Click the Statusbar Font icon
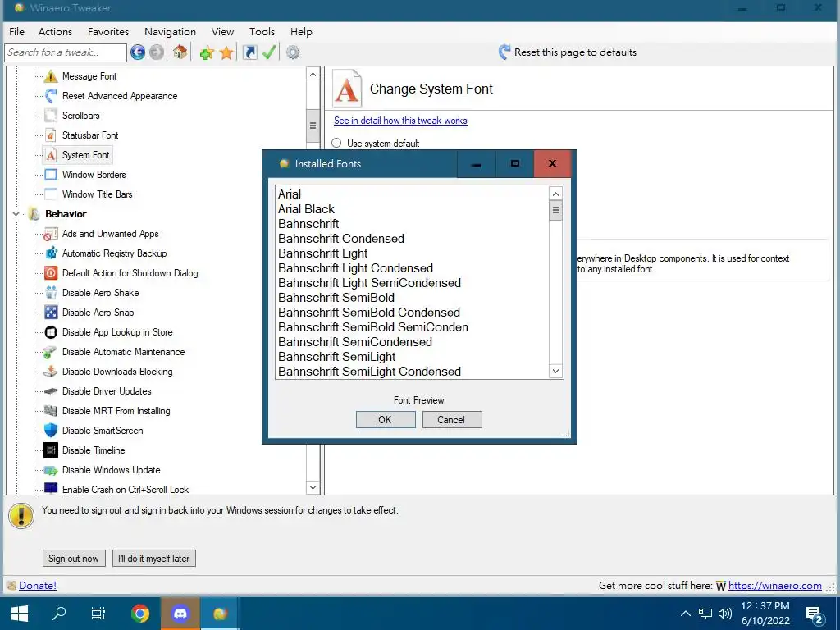The height and width of the screenshot is (630, 840). click(51, 135)
